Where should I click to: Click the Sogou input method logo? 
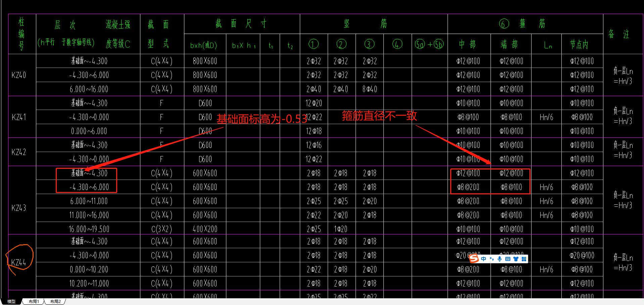(474, 258)
